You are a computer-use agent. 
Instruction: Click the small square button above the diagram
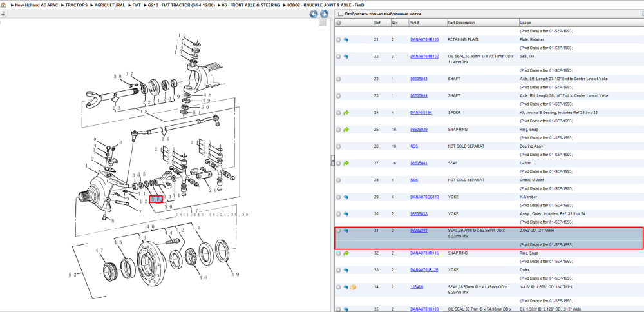tap(323, 23)
